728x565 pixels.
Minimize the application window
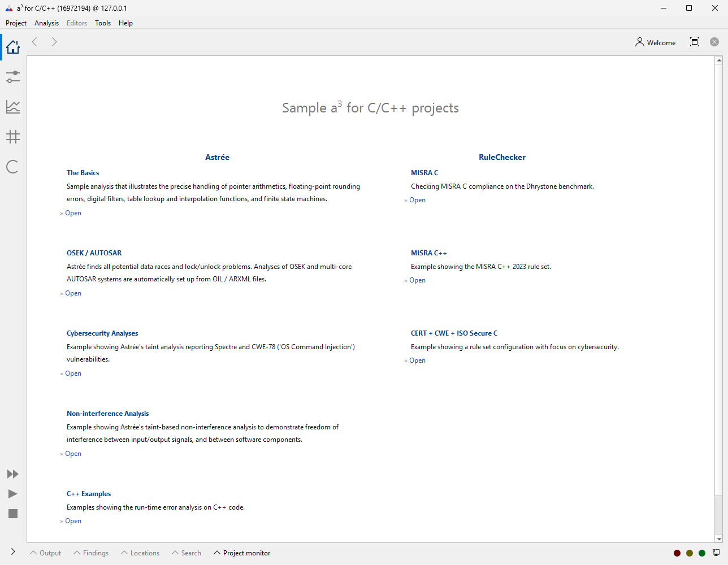point(664,8)
